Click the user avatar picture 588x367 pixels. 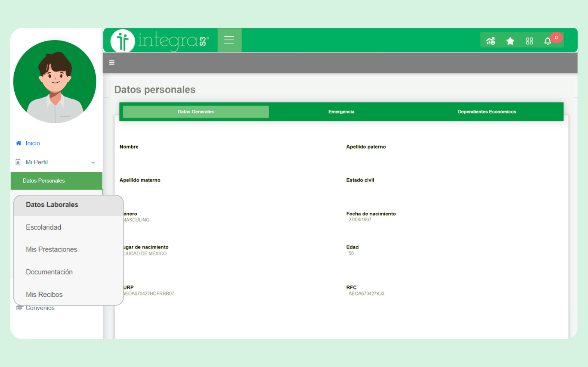pyautogui.click(x=55, y=82)
